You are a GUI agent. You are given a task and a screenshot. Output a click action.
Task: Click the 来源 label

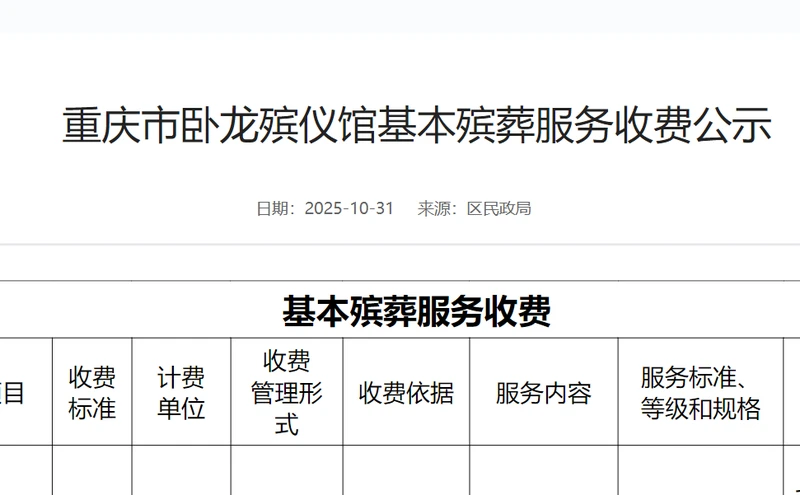click(x=434, y=209)
